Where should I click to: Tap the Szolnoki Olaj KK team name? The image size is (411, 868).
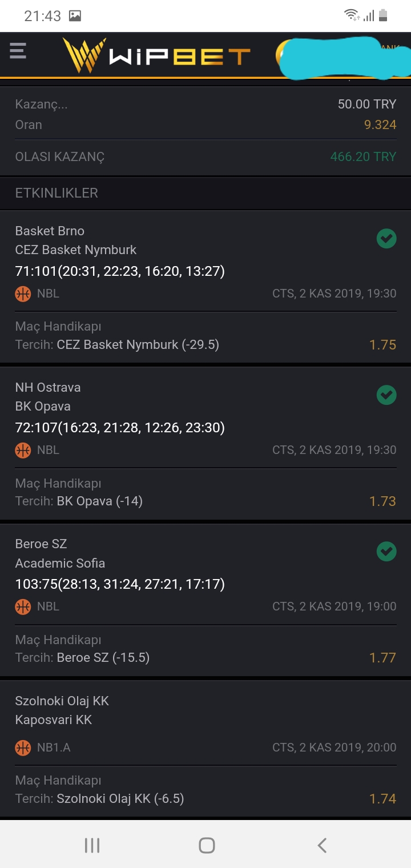(62, 701)
